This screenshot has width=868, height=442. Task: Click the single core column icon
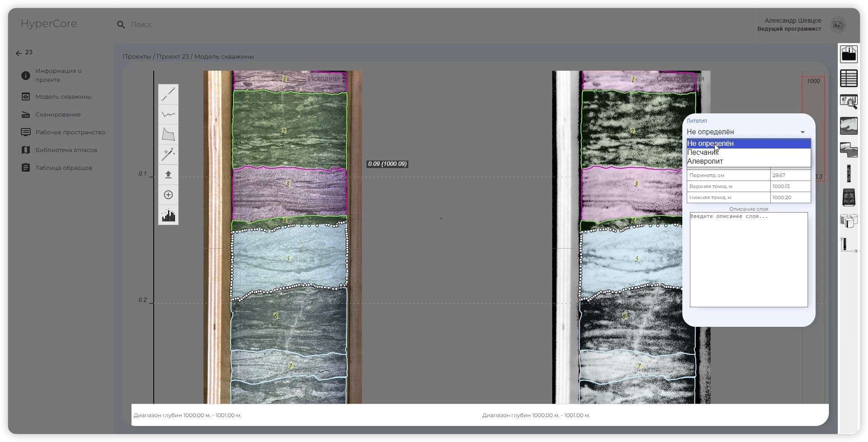point(848,173)
